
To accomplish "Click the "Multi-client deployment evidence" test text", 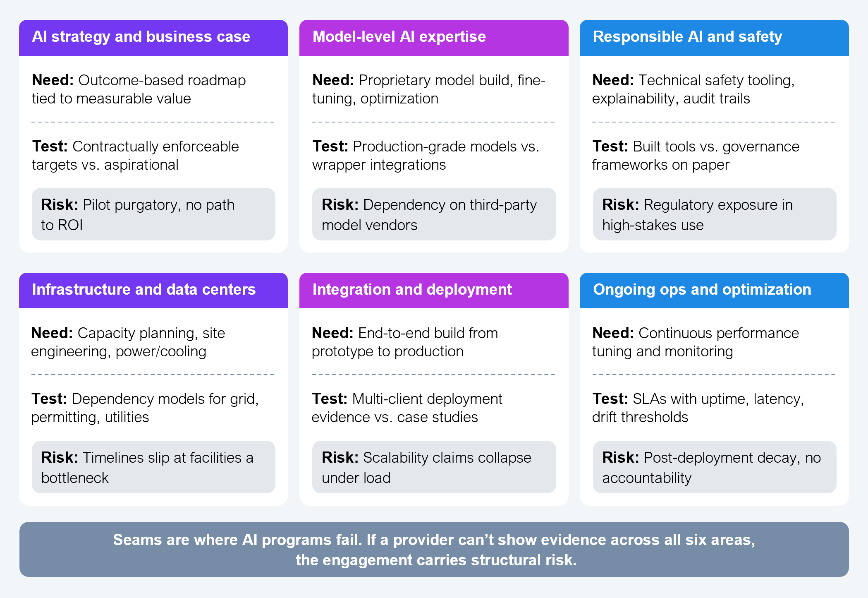I will (407, 408).
